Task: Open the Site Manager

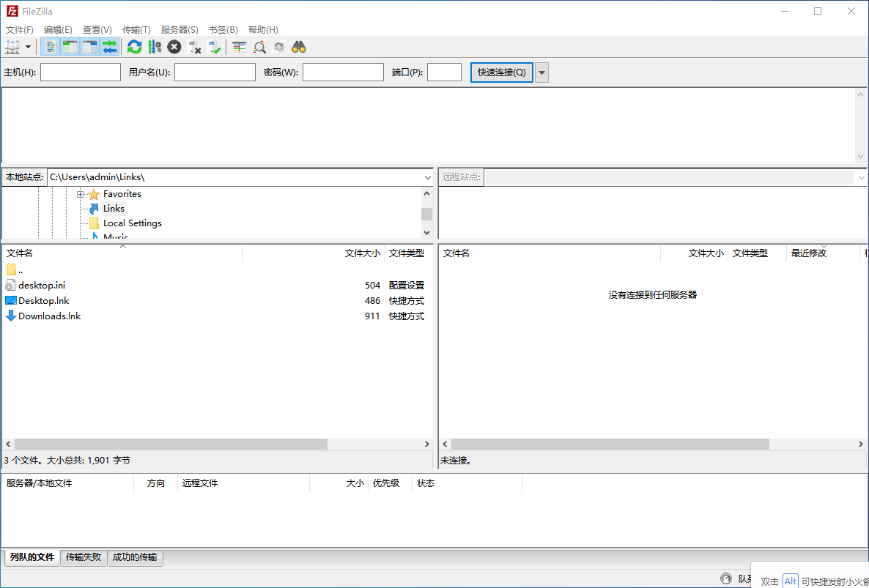Action: [x=12, y=46]
